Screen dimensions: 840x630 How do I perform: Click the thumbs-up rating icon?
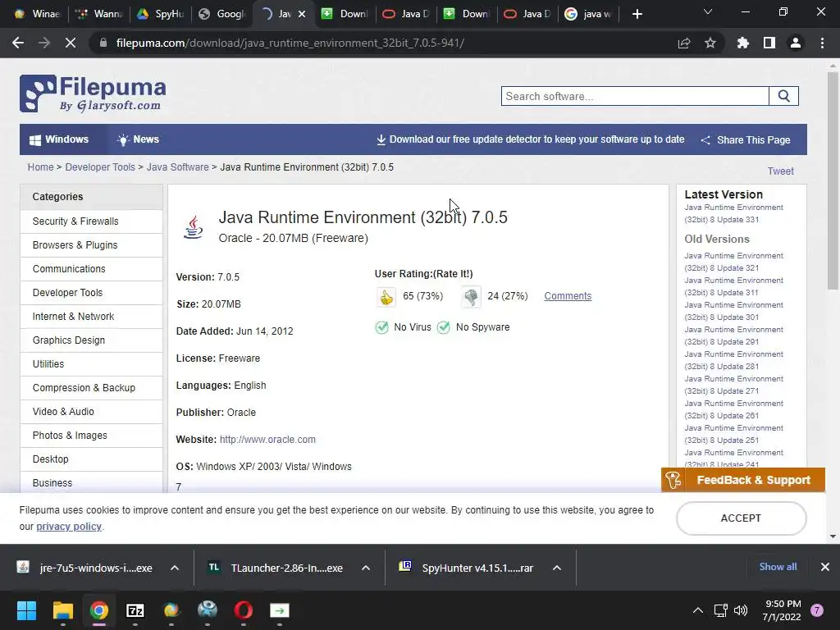point(386,297)
